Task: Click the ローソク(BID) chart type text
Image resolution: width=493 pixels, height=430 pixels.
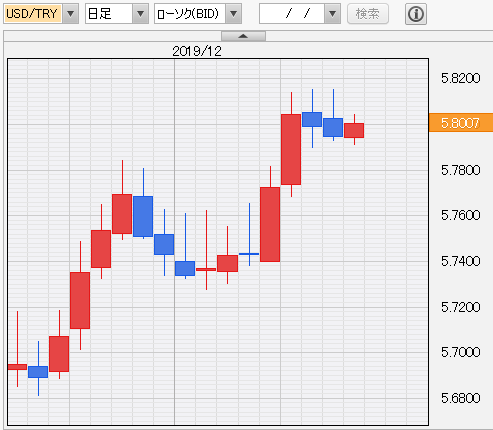Action: click(x=188, y=14)
